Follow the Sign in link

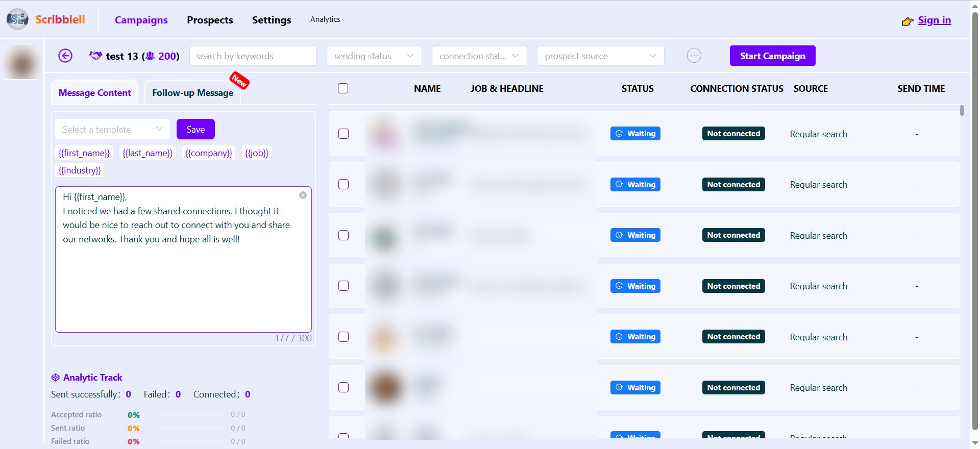click(x=935, y=20)
